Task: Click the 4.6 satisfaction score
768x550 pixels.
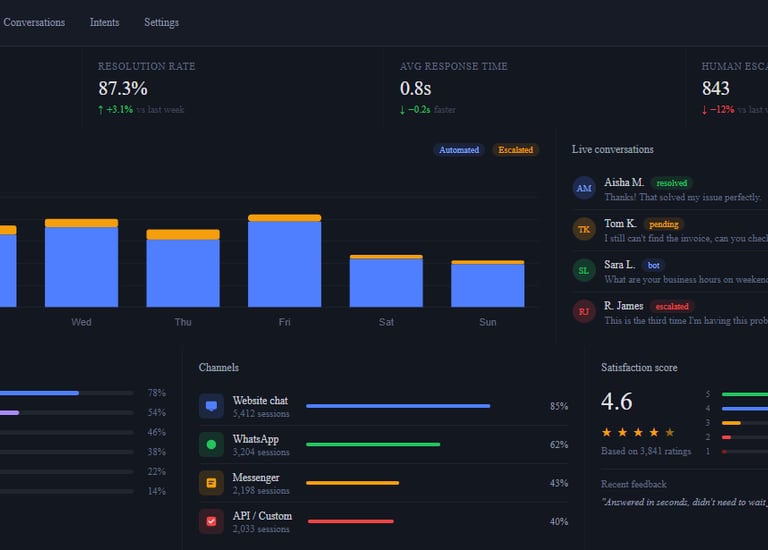Action: point(617,402)
